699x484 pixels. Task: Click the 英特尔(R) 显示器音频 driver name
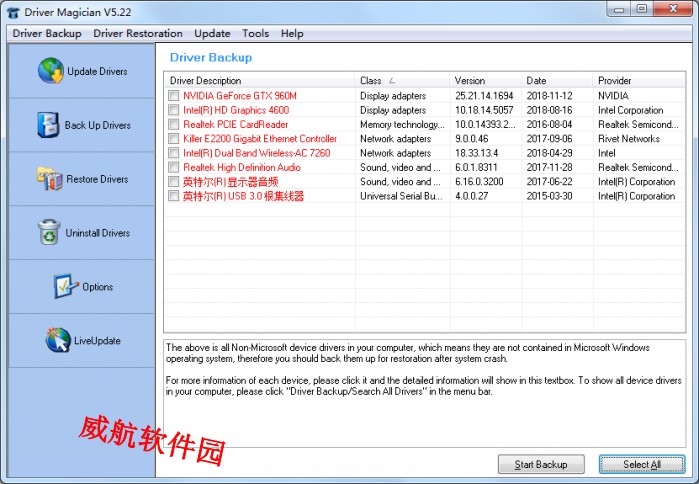click(x=230, y=181)
